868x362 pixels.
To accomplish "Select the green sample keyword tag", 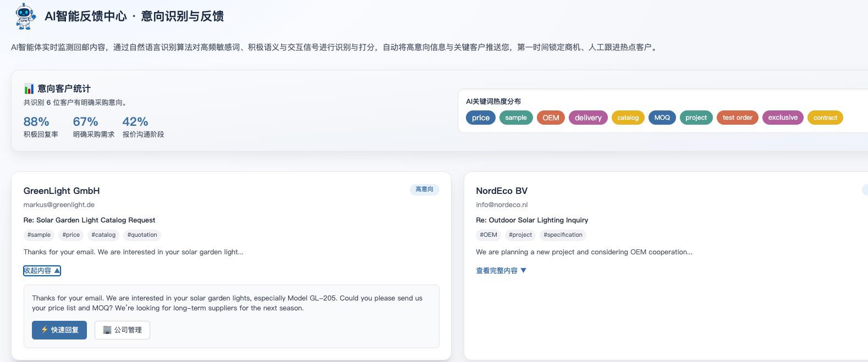I will (x=515, y=118).
